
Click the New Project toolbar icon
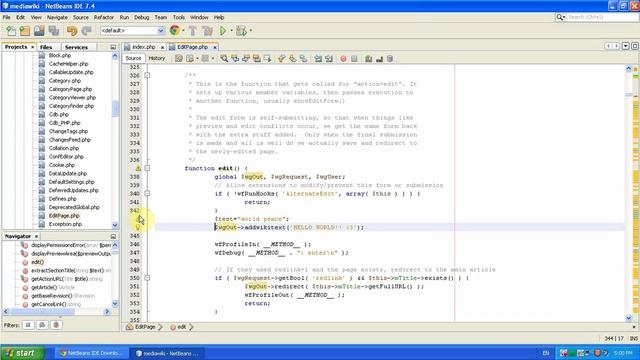[25, 31]
